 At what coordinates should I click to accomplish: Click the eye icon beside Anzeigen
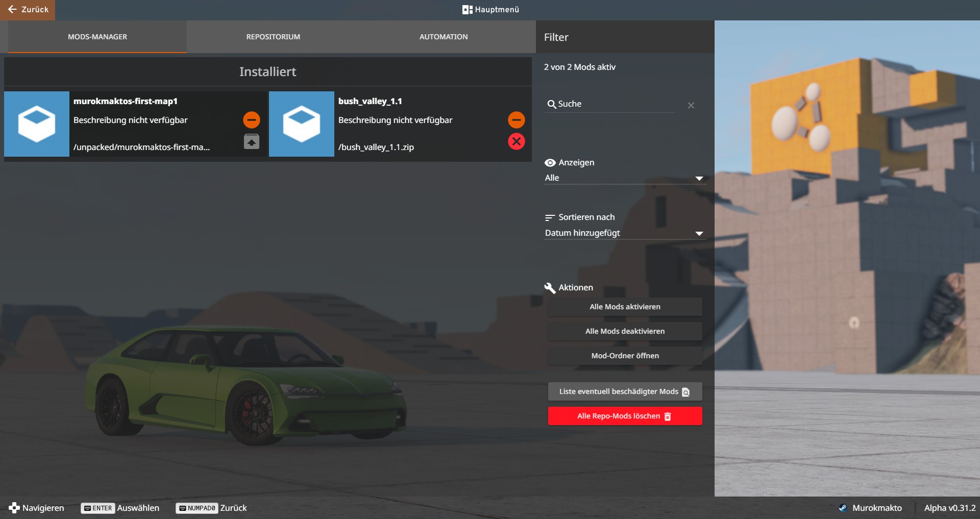coord(550,163)
